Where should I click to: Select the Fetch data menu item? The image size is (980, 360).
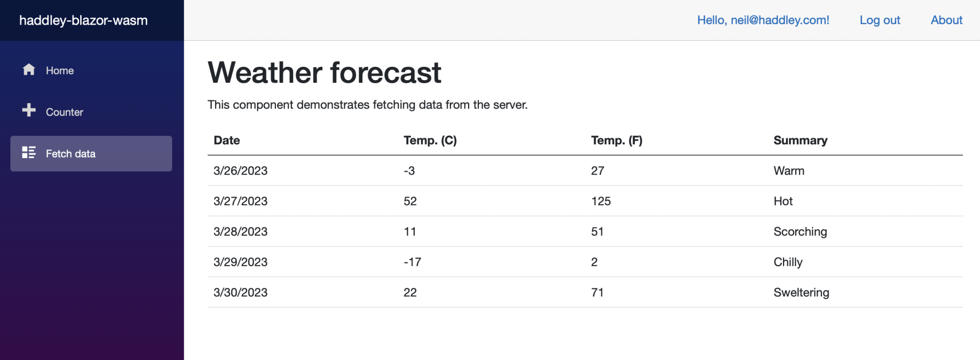pyautogui.click(x=70, y=154)
